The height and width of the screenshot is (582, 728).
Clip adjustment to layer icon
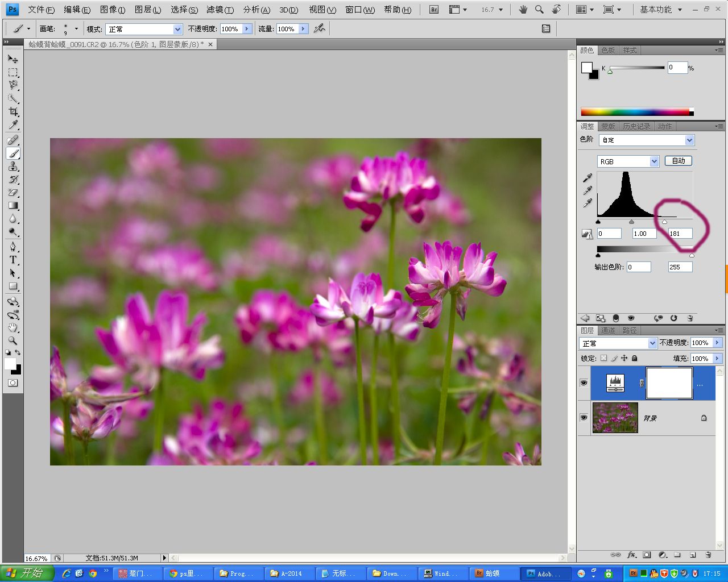click(616, 318)
